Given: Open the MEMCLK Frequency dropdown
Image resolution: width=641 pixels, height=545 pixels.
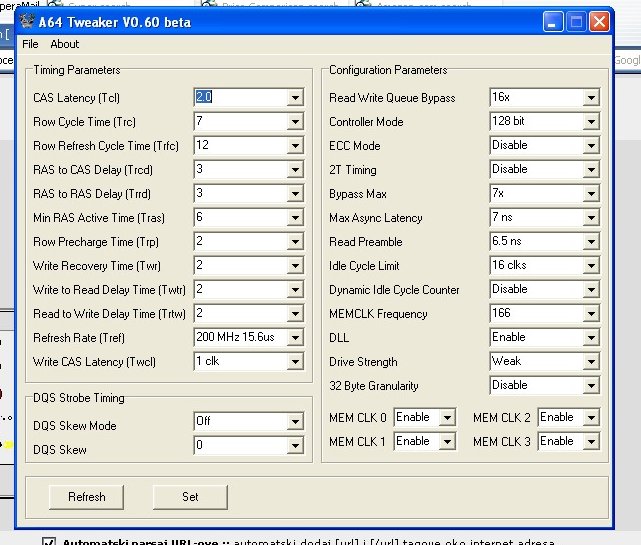Looking at the screenshot, I should (591, 314).
